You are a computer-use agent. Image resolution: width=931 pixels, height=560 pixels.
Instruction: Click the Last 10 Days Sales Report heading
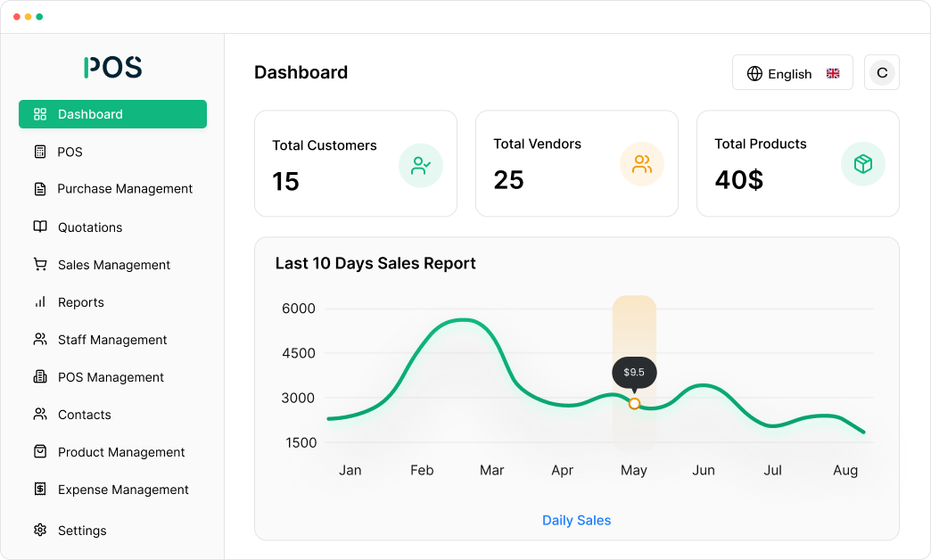point(375,263)
